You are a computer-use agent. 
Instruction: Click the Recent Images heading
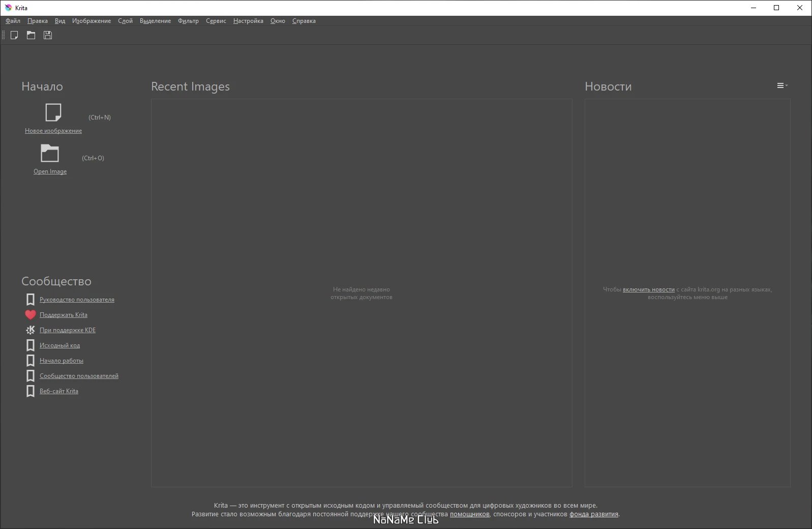tap(190, 86)
